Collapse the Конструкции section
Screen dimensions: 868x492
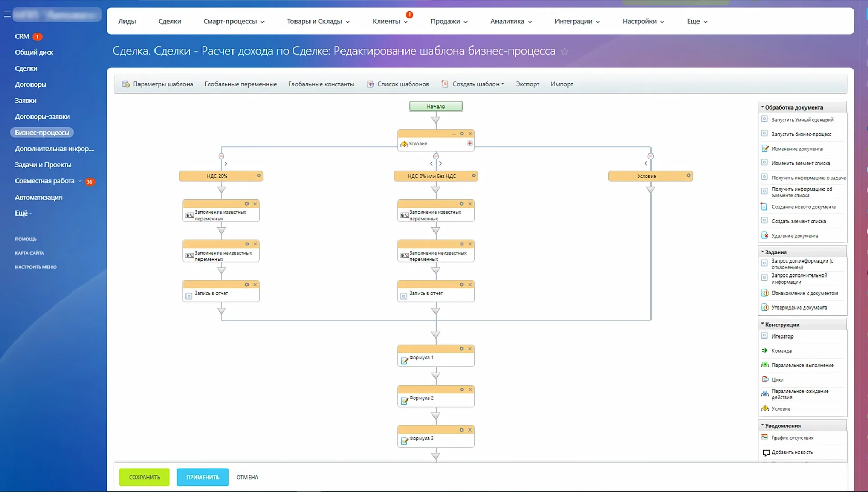tap(762, 324)
